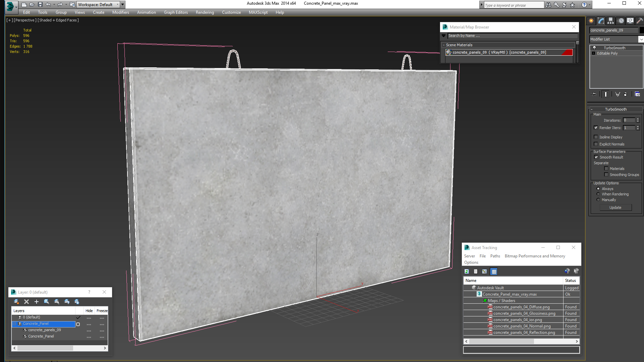
Task: Redo the last scene operation
Action: (60, 5)
